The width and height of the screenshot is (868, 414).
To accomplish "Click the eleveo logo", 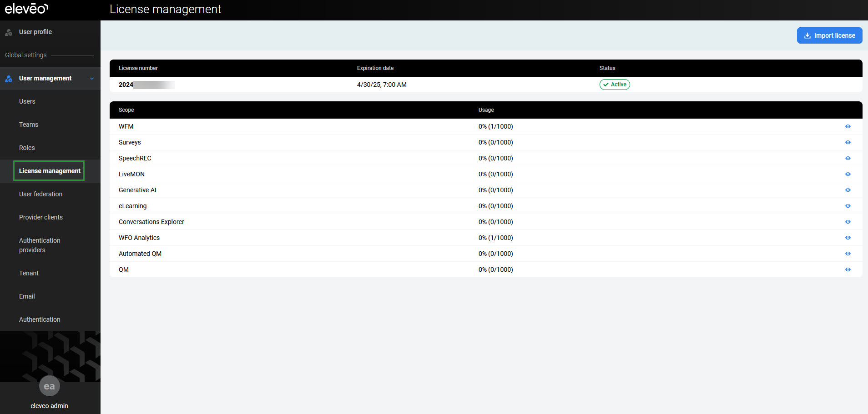I will [26, 9].
